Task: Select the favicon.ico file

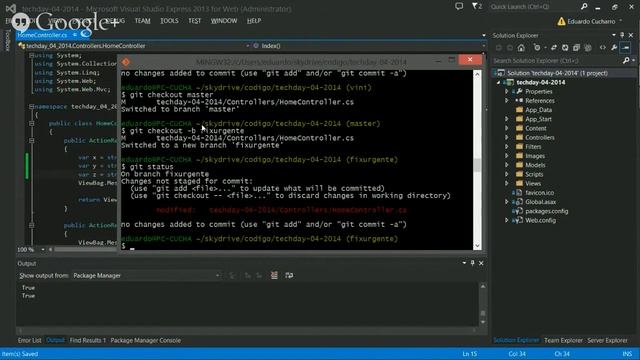Action: pyautogui.click(x=539, y=193)
